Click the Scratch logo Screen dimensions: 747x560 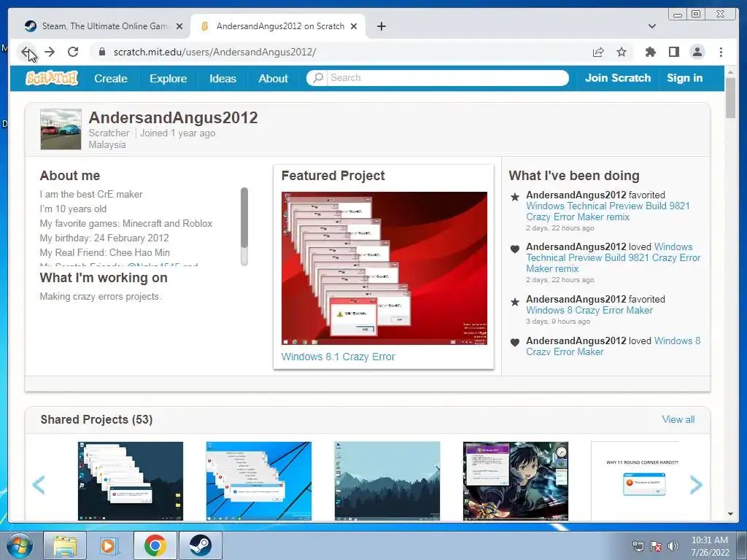[x=52, y=78]
